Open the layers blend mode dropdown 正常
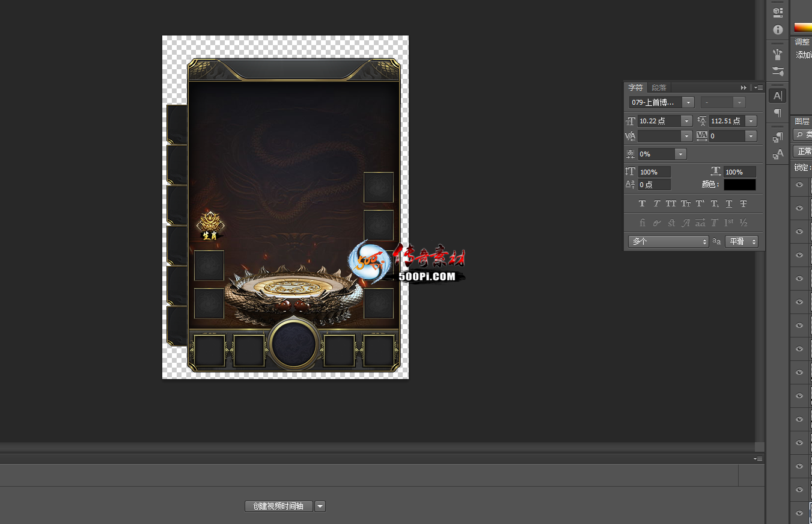 [803, 151]
